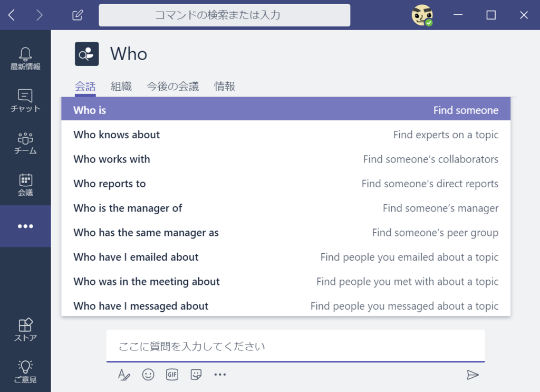Viewport: 540px width, 392px height.
Task: Click the 'Who' app title
Action: pos(129,54)
